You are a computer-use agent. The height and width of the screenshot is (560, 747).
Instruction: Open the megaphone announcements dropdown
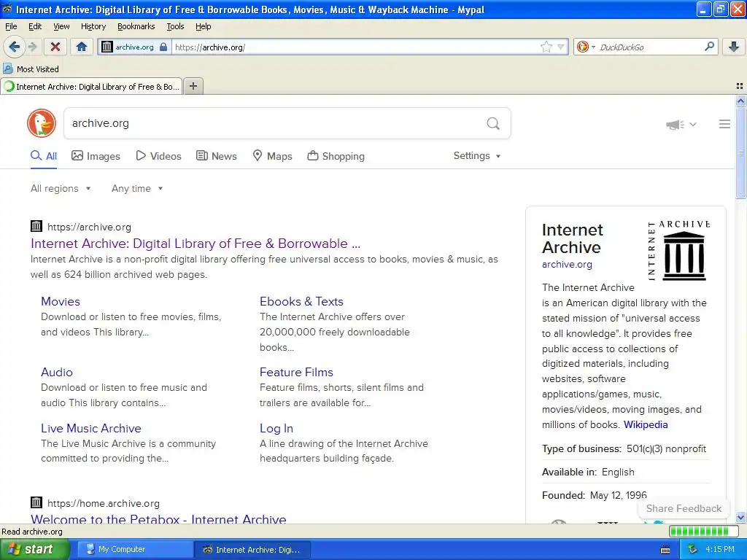(681, 124)
